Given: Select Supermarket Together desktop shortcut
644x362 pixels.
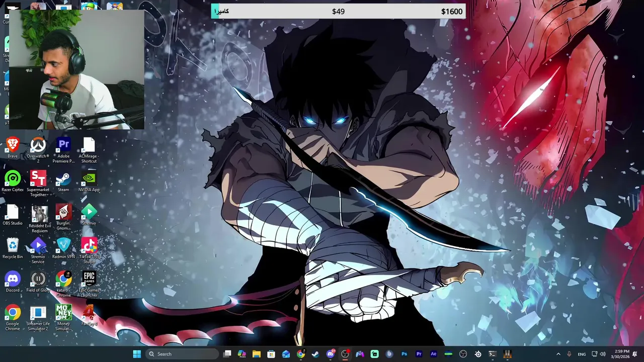Looking at the screenshot, I should coord(38,184).
